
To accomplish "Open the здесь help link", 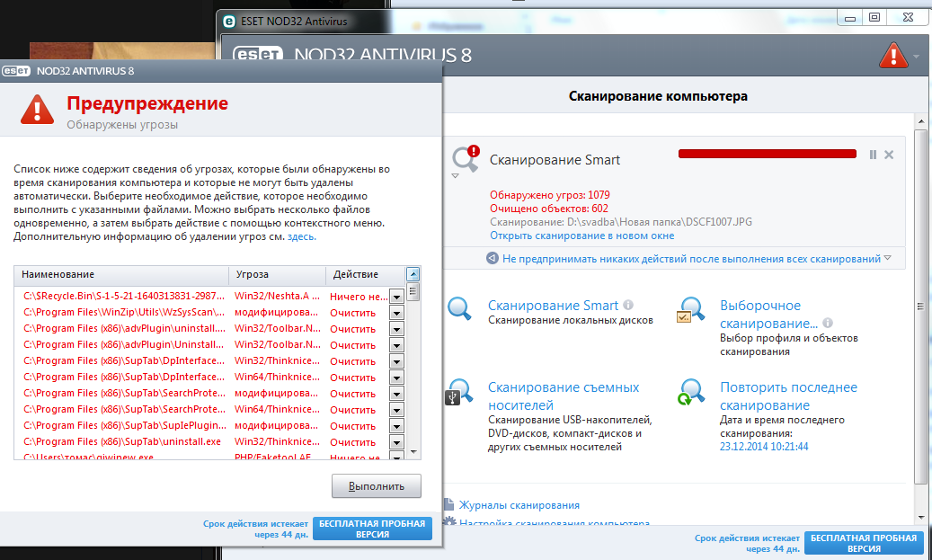I will tap(301, 236).
